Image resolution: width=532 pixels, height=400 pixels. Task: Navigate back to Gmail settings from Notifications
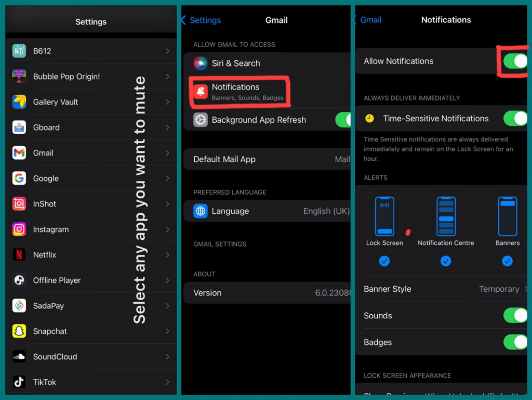coord(370,19)
